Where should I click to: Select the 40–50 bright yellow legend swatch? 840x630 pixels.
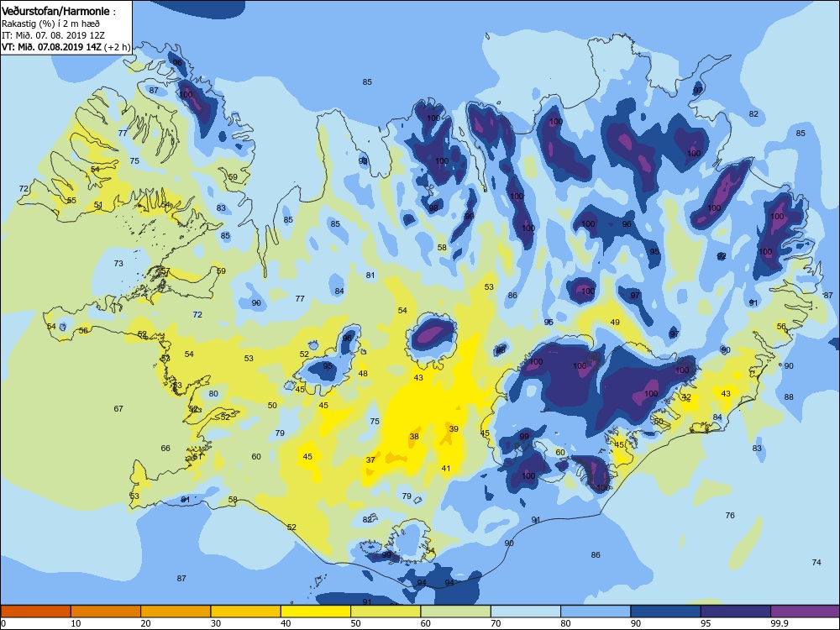316,612
